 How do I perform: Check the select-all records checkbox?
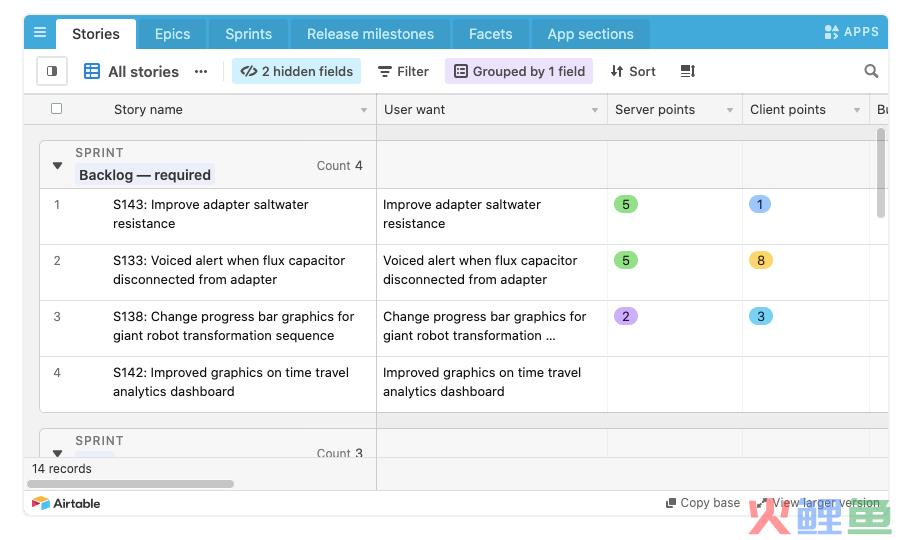pos(56,109)
